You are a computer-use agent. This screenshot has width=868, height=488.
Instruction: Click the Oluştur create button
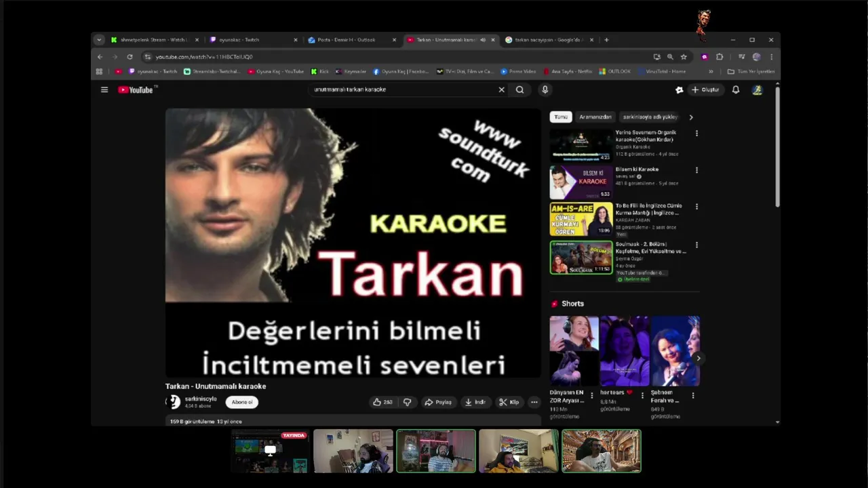tap(705, 89)
